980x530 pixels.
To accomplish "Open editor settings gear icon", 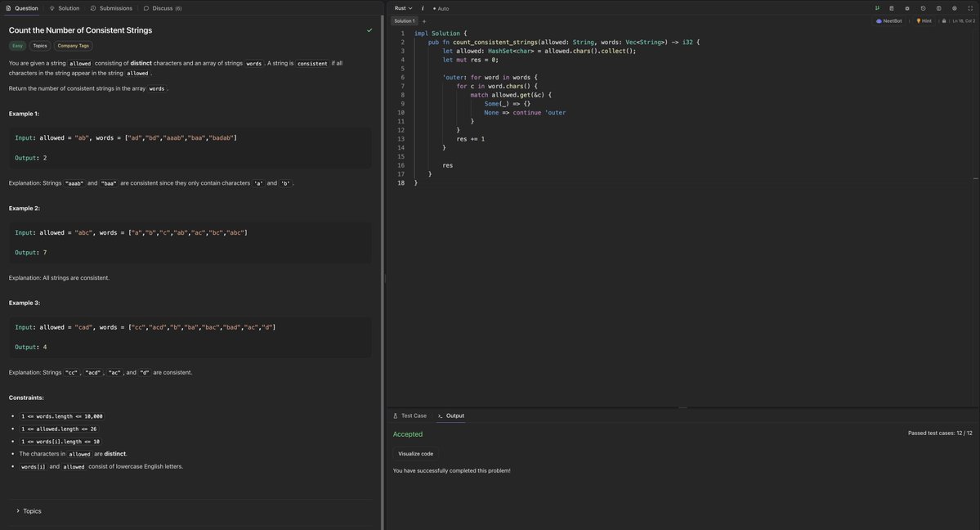I will pos(955,8).
